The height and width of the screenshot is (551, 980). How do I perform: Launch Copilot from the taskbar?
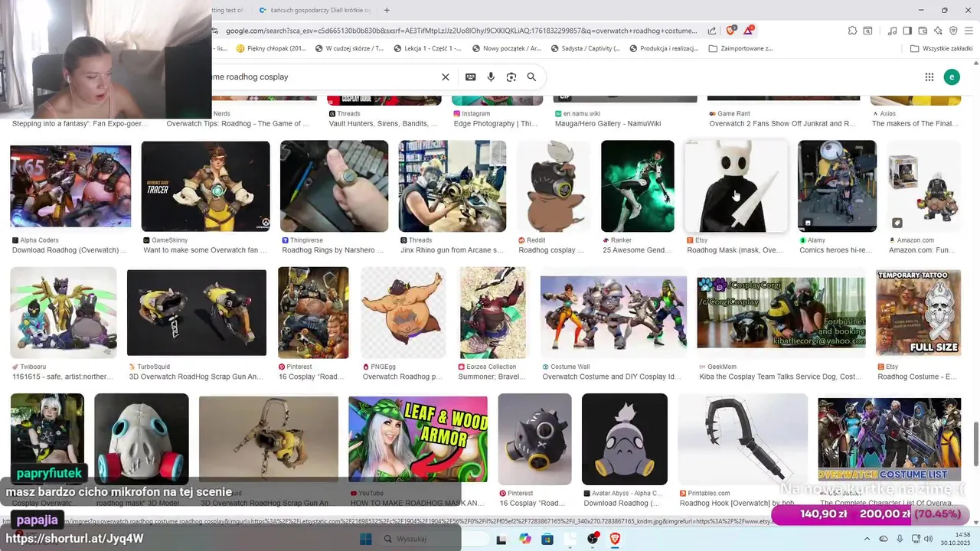(x=524, y=540)
